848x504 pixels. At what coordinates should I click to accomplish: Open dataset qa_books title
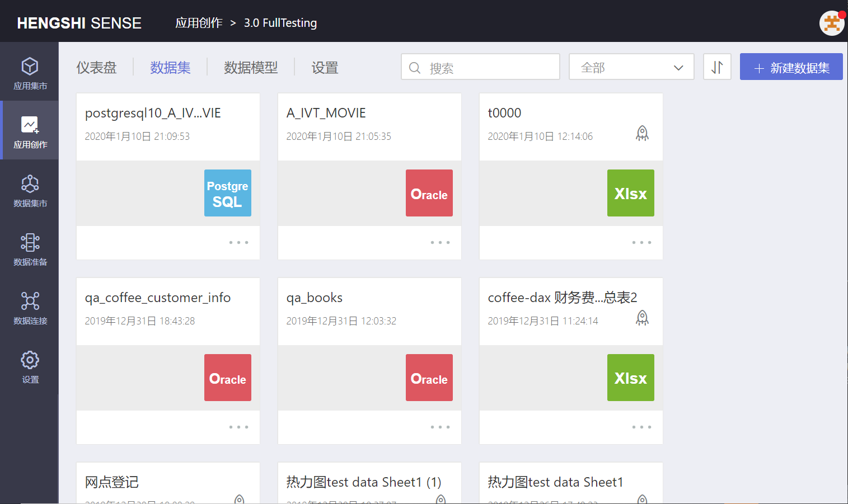(314, 298)
